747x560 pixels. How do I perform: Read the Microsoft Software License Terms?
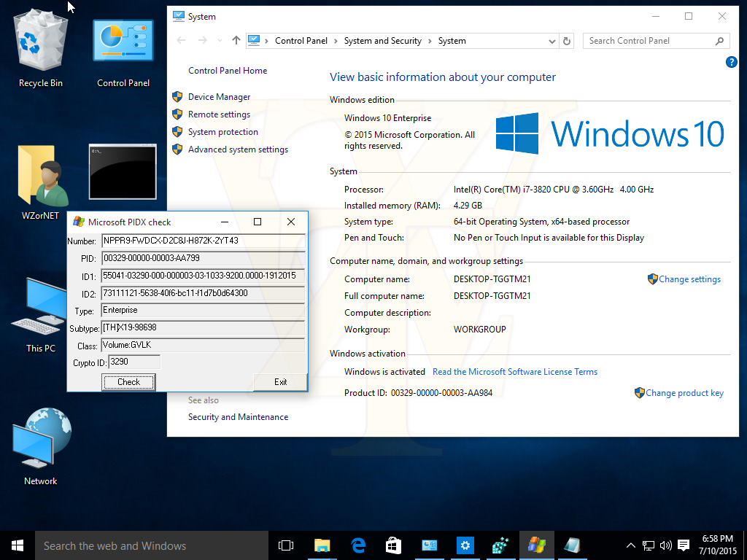[x=515, y=372]
